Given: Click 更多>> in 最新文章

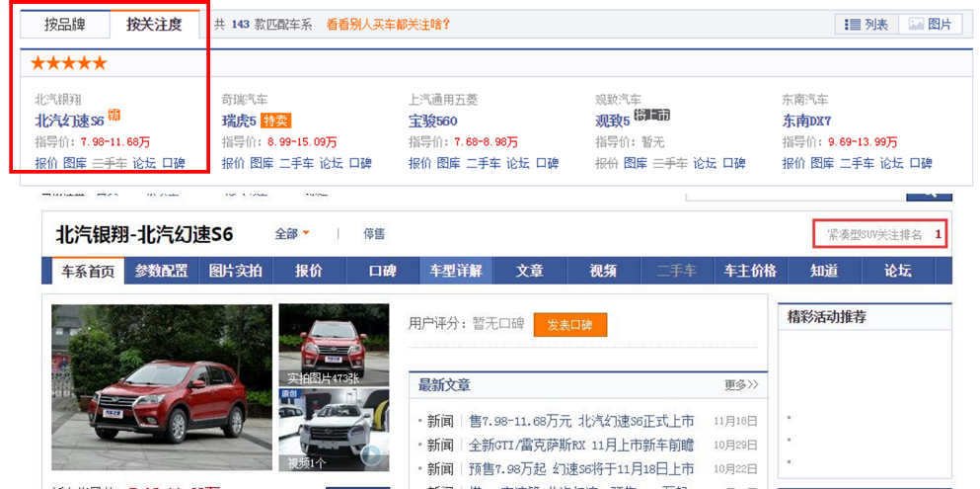Looking at the screenshot, I should coord(742,384).
